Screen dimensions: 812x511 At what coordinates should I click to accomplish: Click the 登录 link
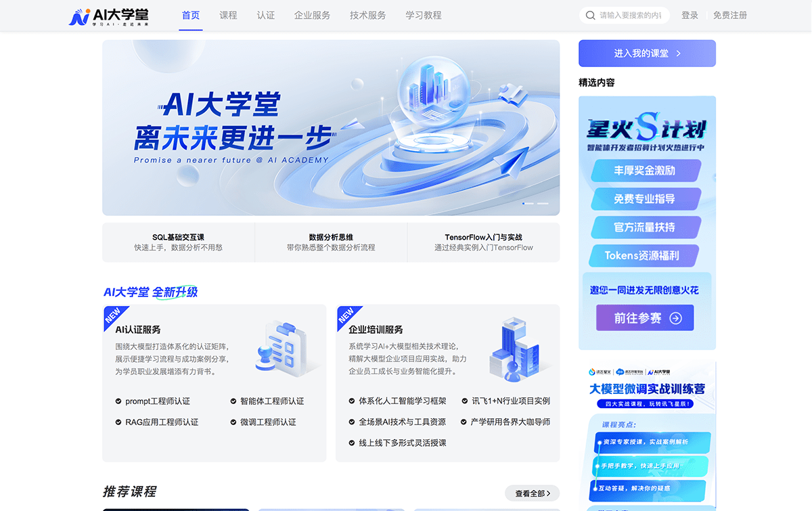(x=690, y=15)
